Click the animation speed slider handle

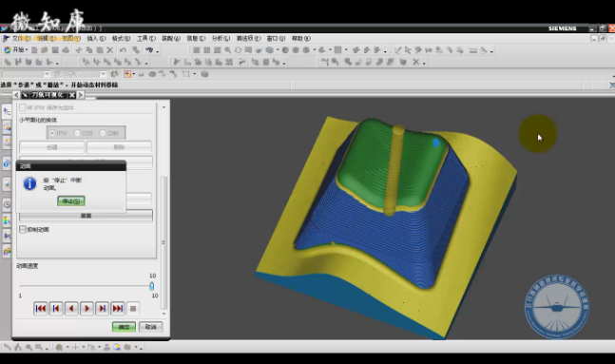[x=152, y=286]
